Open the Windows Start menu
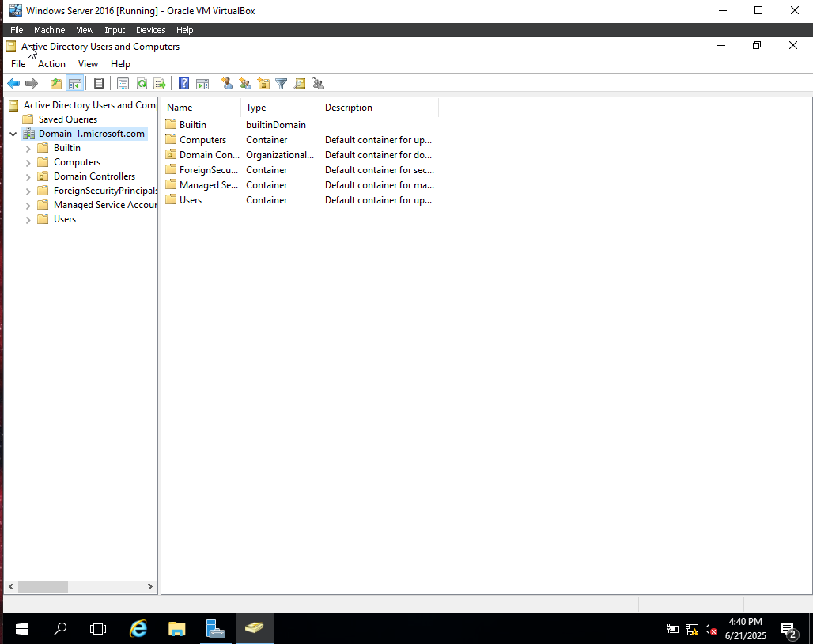 [22, 629]
